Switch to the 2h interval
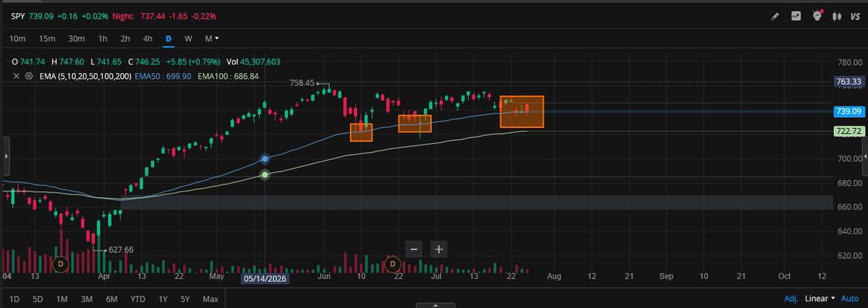 tap(125, 38)
